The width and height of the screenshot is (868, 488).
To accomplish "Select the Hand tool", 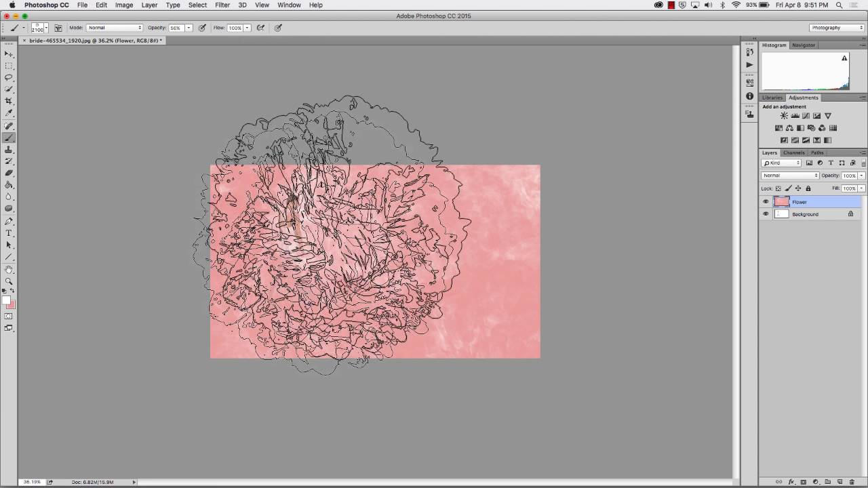I will tap(9, 269).
